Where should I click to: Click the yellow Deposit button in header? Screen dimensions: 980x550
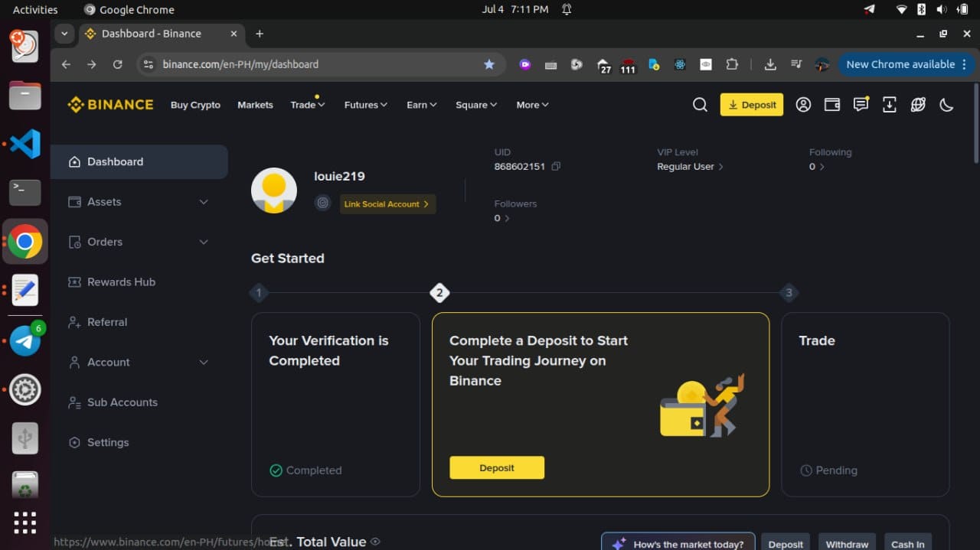(752, 105)
